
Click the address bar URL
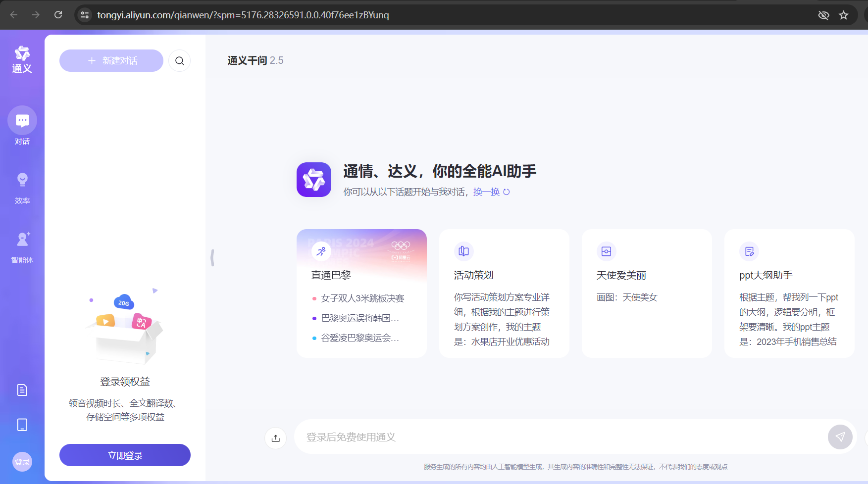point(243,15)
